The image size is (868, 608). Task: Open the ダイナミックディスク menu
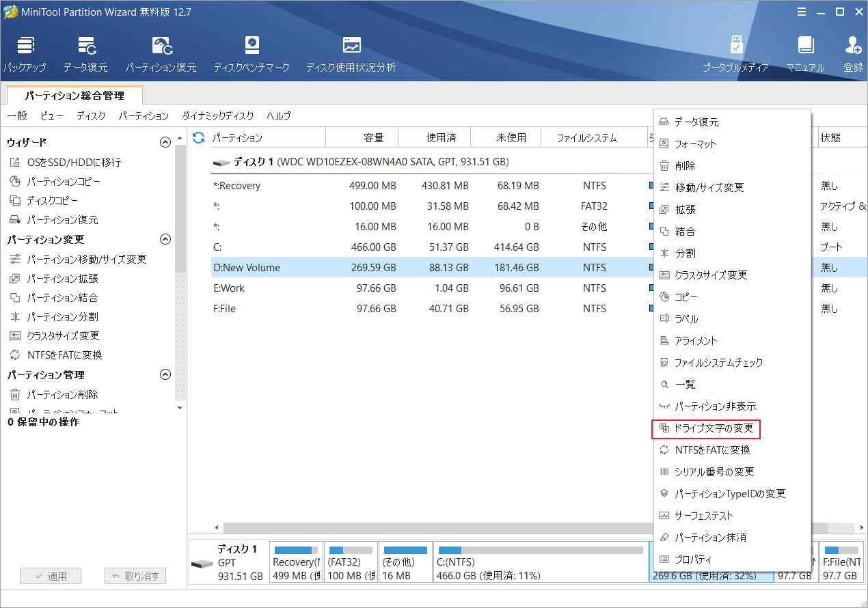click(x=218, y=116)
